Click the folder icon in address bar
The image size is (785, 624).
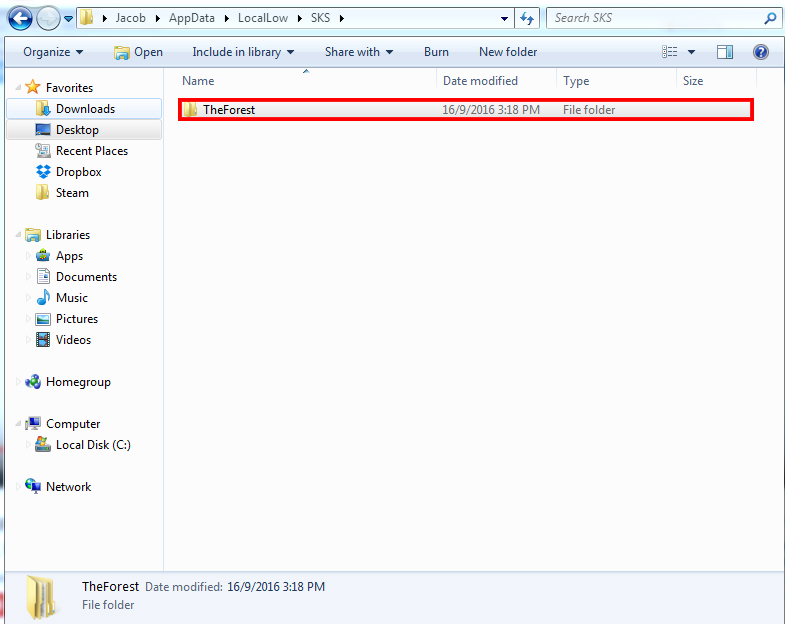point(87,18)
